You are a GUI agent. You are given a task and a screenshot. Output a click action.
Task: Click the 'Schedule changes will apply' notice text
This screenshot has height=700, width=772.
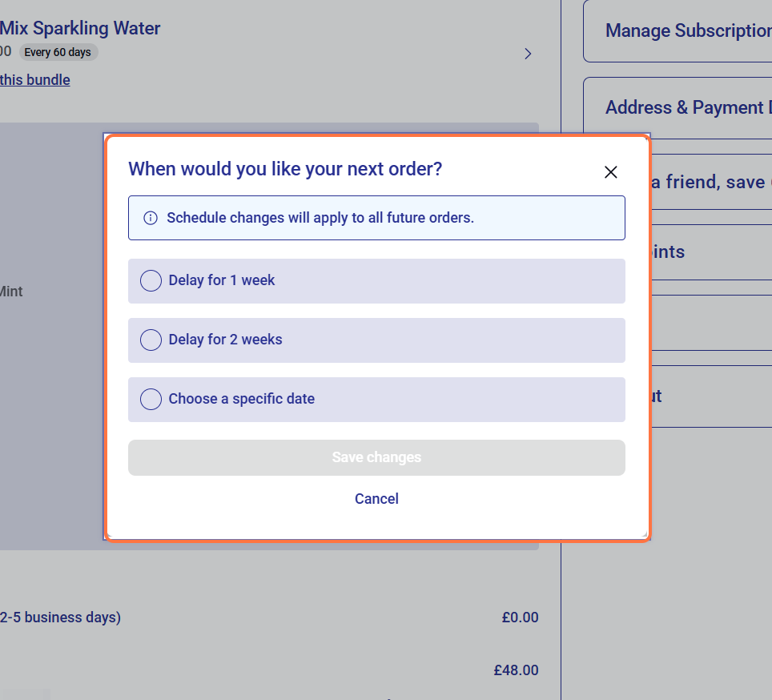coord(320,218)
